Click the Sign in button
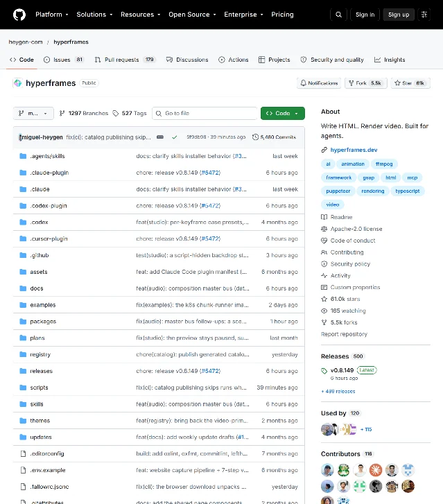 click(365, 15)
